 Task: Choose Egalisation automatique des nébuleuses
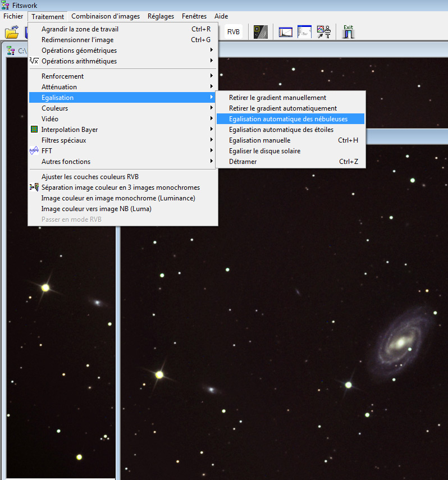coord(290,119)
